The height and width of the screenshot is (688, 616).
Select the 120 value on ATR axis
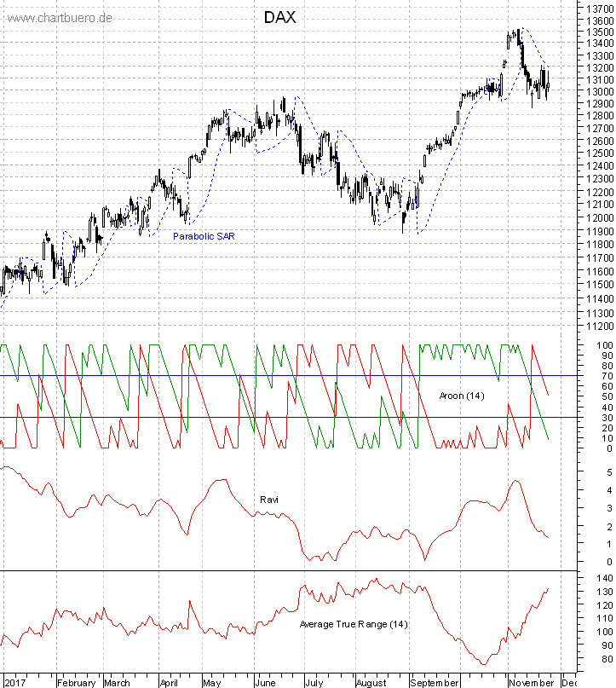point(605,605)
